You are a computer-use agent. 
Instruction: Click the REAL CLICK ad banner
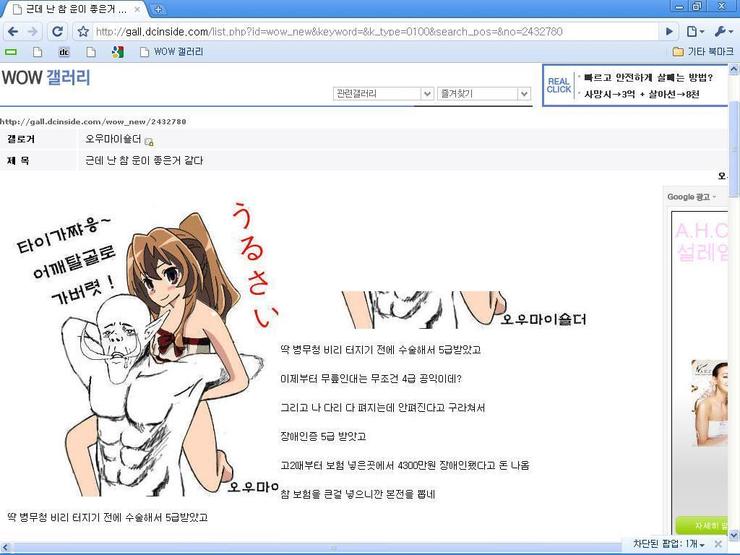click(635, 86)
